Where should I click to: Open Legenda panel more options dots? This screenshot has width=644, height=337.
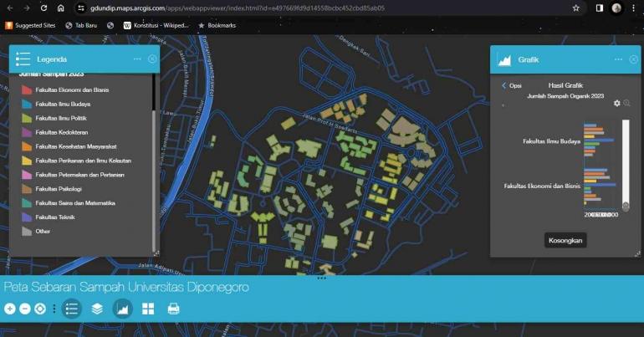coord(137,59)
